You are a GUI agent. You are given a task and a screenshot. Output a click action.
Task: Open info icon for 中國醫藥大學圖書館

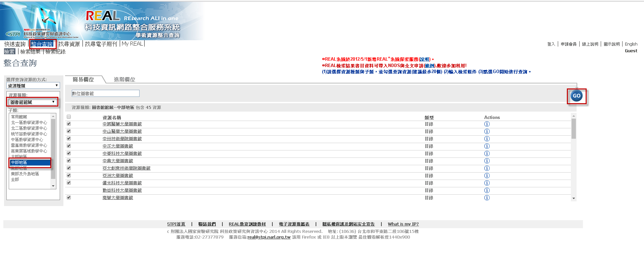pos(487,124)
